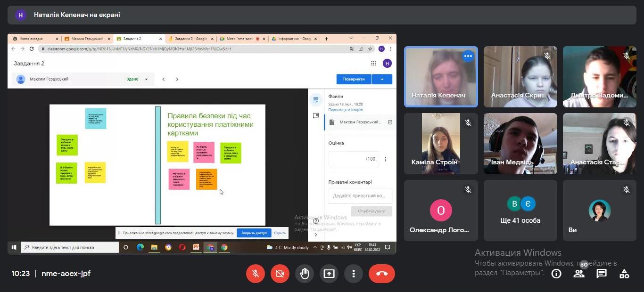Click the 'Повернути' button
644x292 pixels.
click(354, 79)
